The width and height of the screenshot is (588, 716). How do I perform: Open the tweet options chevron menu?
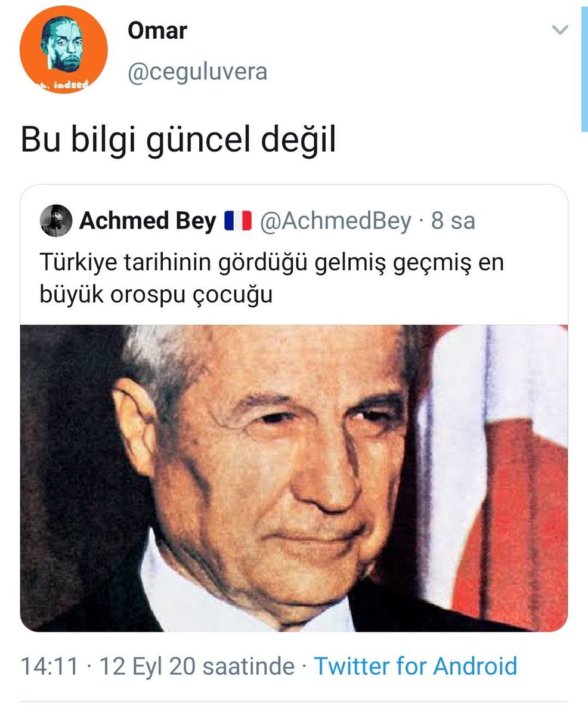pyautogui.click(x=560, y=30)
